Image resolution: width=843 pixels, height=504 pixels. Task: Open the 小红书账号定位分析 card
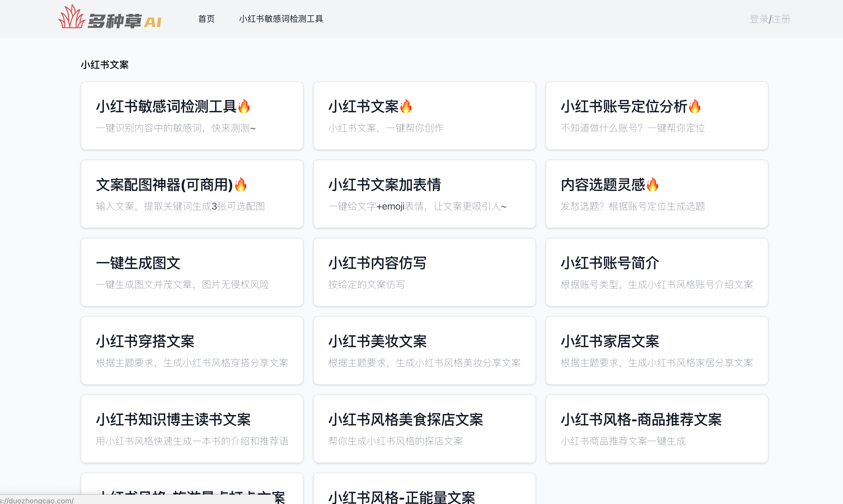(x=657, y=116)
